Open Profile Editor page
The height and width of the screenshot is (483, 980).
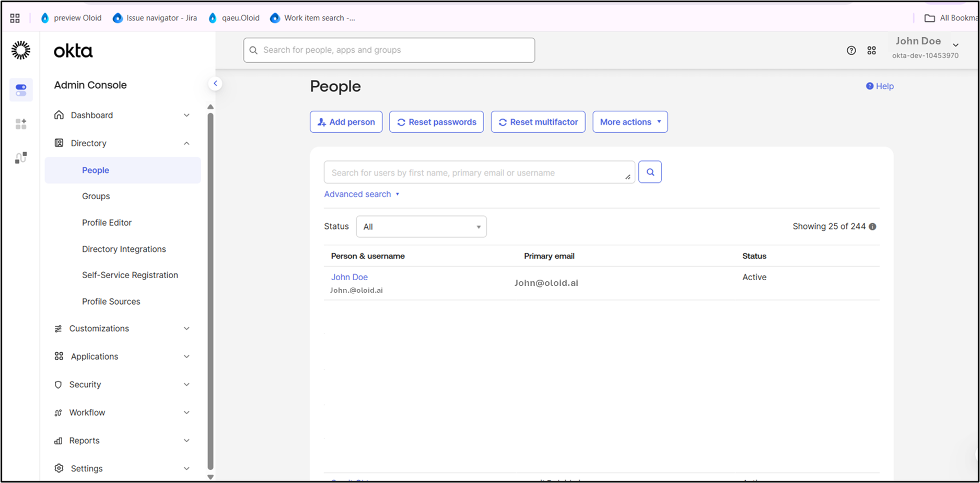pyautogui.click(x=107, y=223)
